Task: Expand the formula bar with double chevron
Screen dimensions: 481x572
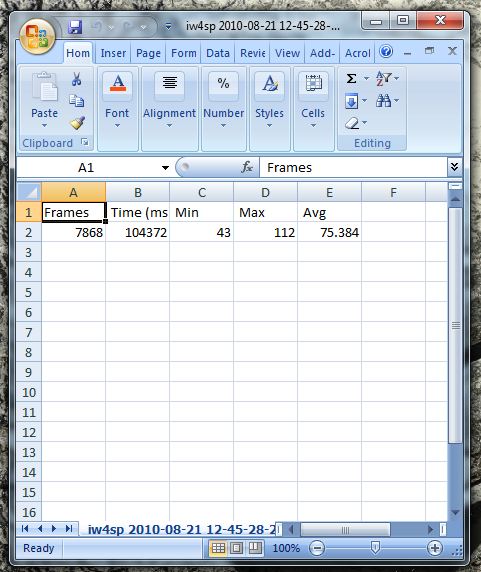Action: coord(454,167)
